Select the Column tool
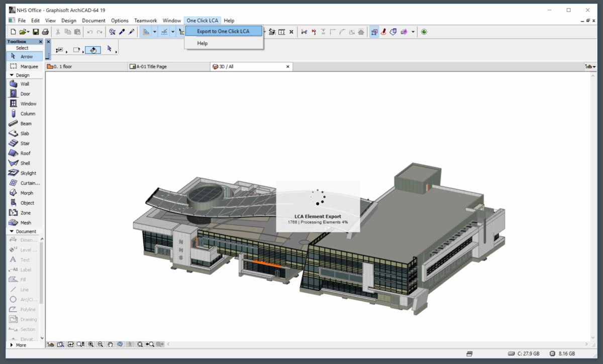 coord(24,113)
